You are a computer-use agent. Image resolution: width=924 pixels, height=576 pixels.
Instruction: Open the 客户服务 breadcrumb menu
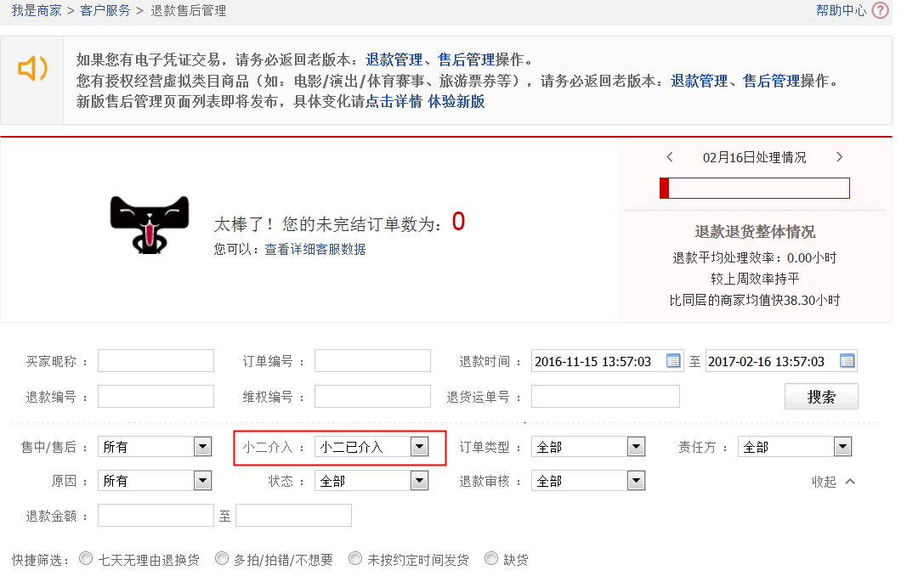[x=105, y=12]
